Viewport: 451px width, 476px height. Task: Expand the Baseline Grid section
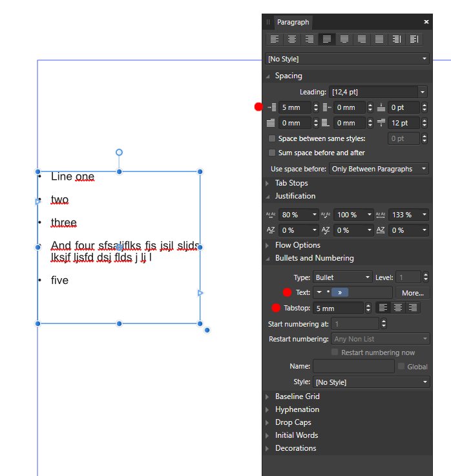coord(267,396)
